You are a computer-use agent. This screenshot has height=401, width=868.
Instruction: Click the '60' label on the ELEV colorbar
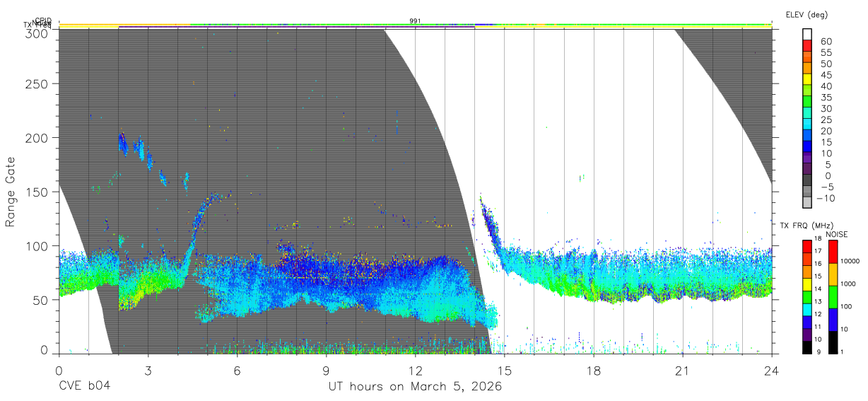pyautogui.click(x=826, y=42)
